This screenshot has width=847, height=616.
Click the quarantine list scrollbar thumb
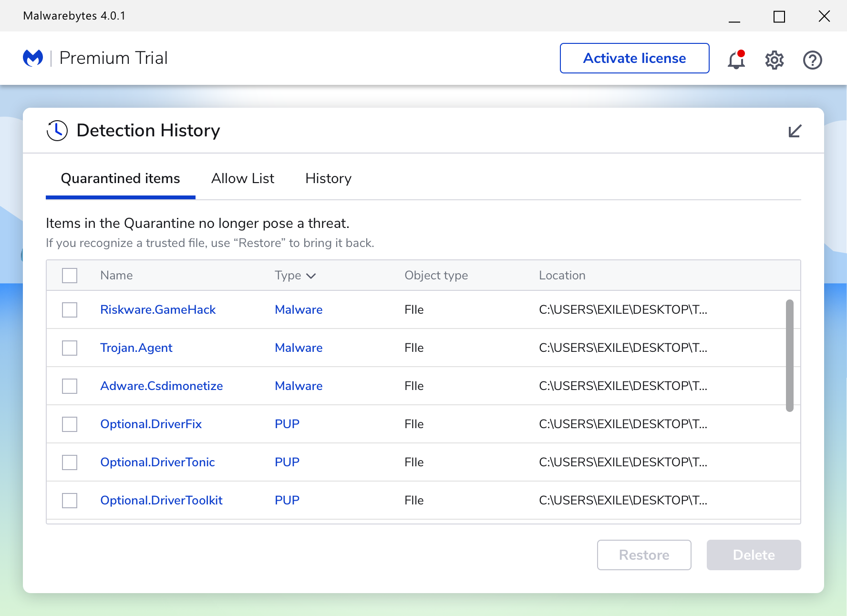click(790, 356)
